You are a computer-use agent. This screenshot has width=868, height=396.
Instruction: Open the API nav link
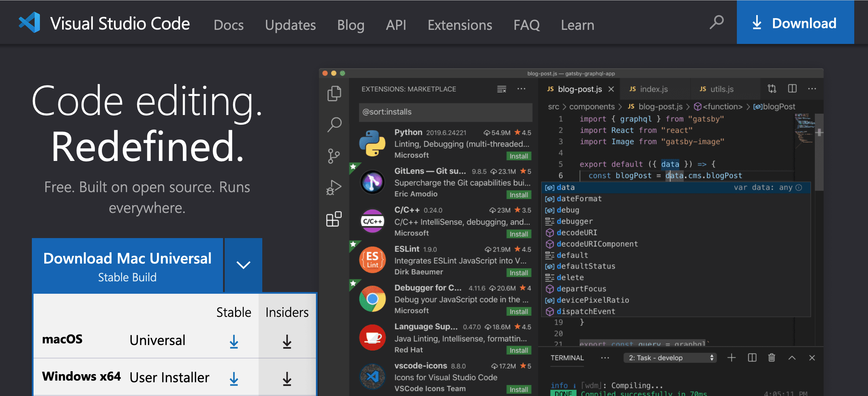(x=396, y=25)
